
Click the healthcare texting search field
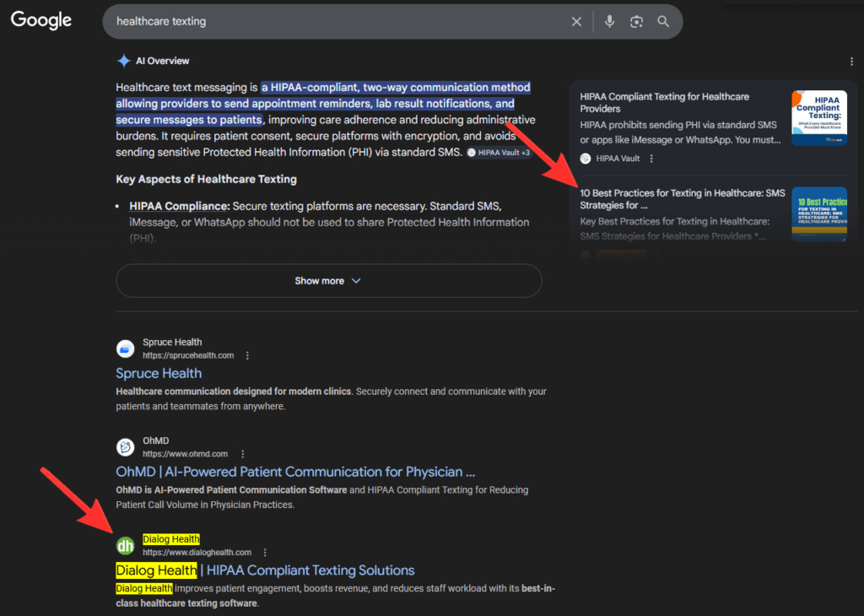point(337,22)
